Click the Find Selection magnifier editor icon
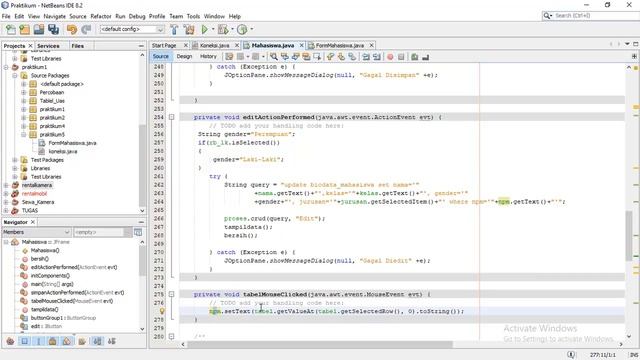Viewport: 640px width, 360px height. 274,57
